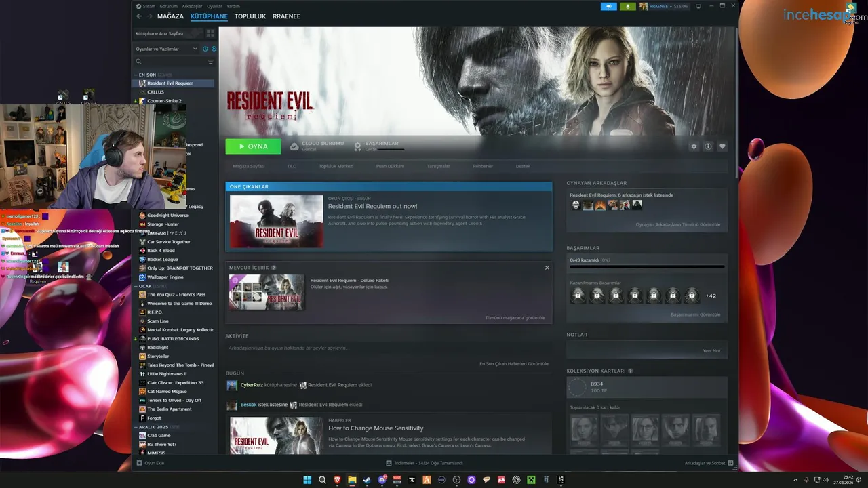Image resolution: width=868 pixels, height=488 pixels.
Task: Go back with the left arrow
Action: pyautogui.click(x=139, y=16)
